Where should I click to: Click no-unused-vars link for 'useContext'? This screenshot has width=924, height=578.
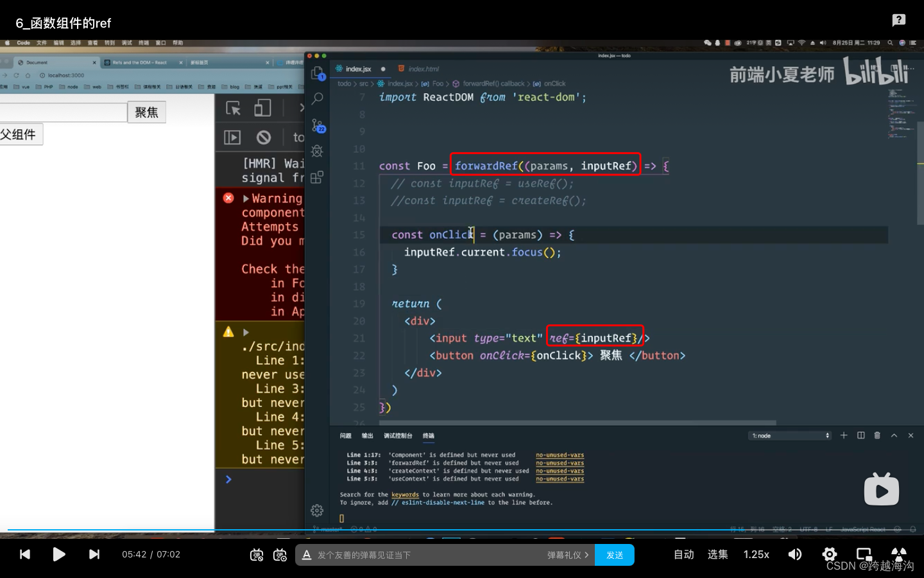pyautogui.click(x=560, y=479)
